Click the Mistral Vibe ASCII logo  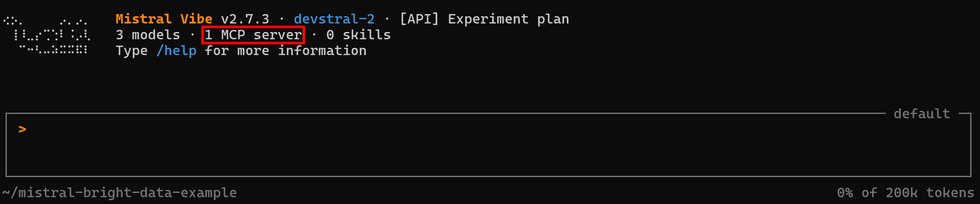click(x=46, y=35)
